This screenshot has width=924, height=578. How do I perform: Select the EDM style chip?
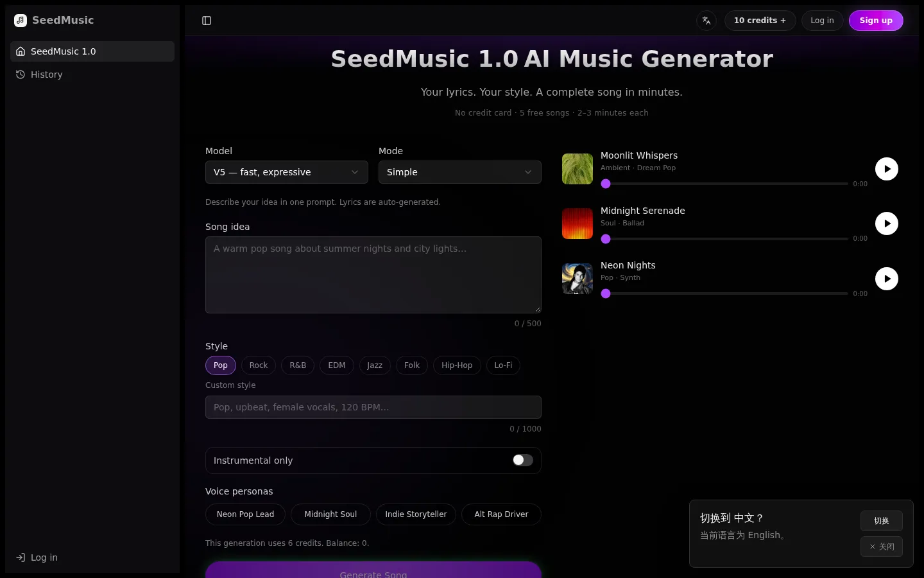(x=337, y=365)
